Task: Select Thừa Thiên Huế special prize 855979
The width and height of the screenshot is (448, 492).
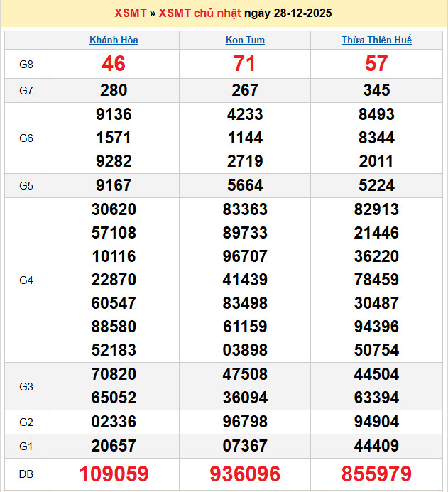Action: coord(376,474)
